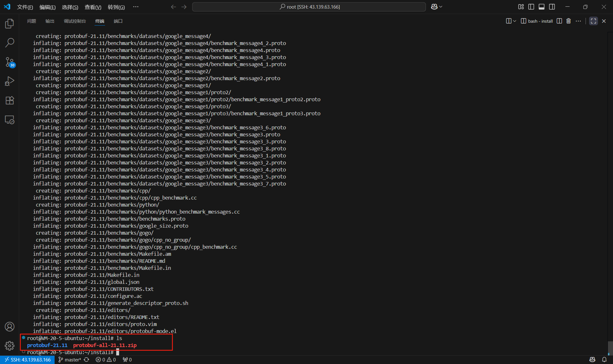Expand the launch profile dropdown arrow

[x=514, y=21]
